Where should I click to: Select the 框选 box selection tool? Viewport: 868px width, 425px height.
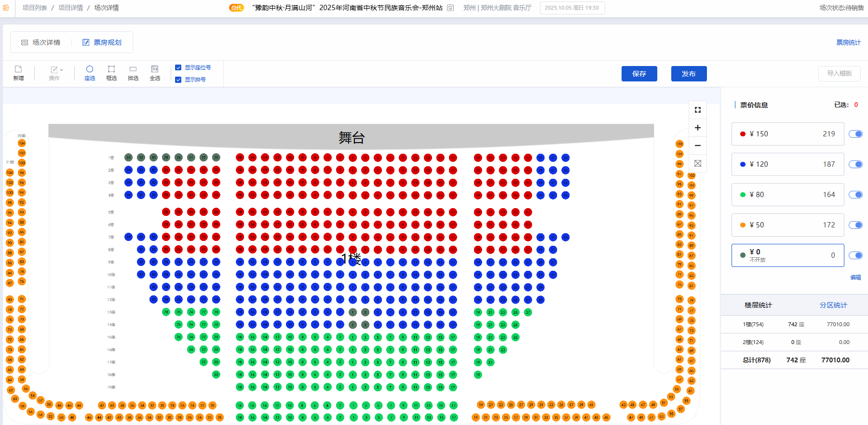pos(111,73)
